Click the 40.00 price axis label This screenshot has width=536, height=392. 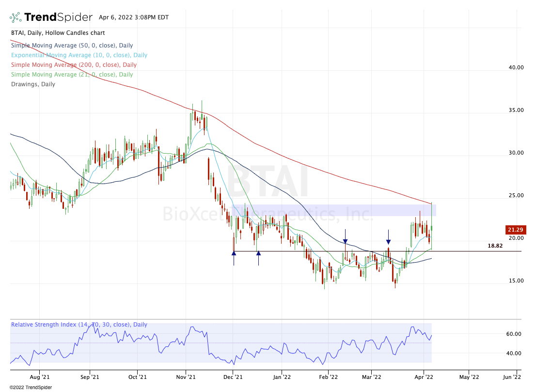pos(516,67)
